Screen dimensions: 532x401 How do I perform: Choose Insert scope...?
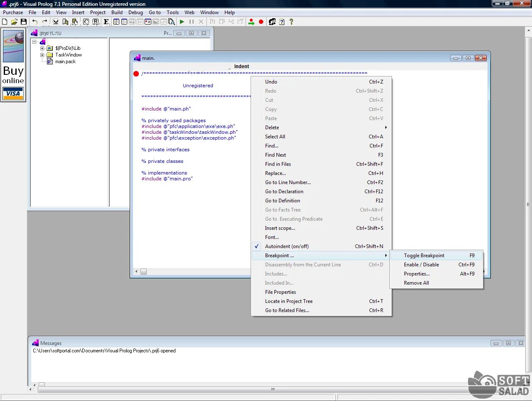tap(321, 228)
